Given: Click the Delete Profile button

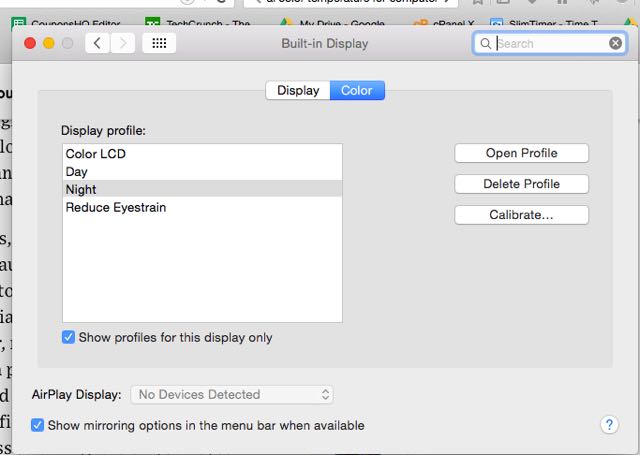Looking at the screenshot, I should tap(521, 184).
